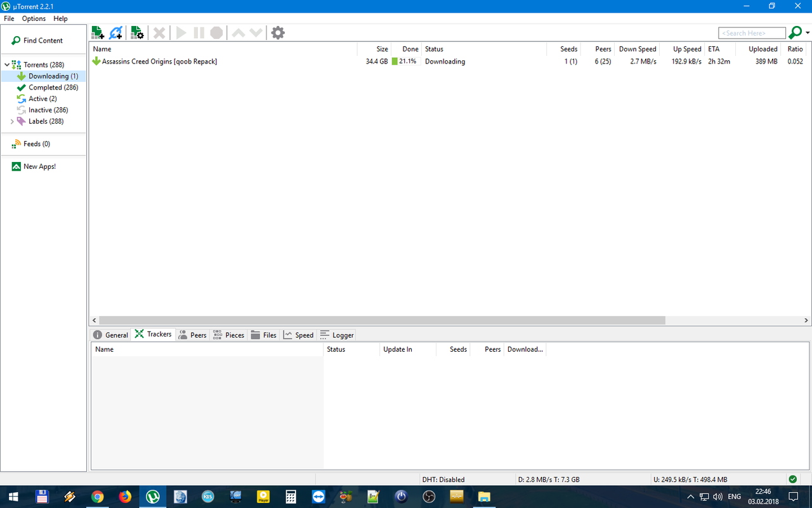Switch to the Peers tab
Image resolution: width=812 pixels, height=508 pixels.
click(192, 335)
